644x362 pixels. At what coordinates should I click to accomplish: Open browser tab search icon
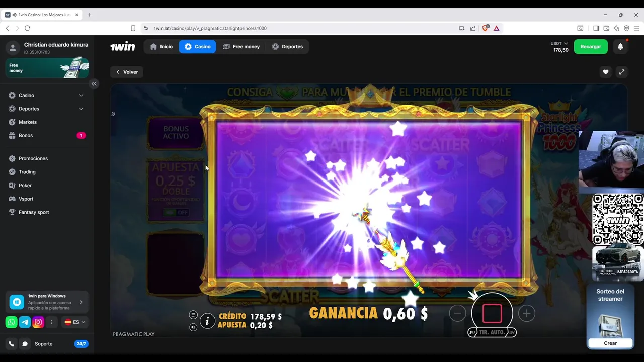point(580,28)
